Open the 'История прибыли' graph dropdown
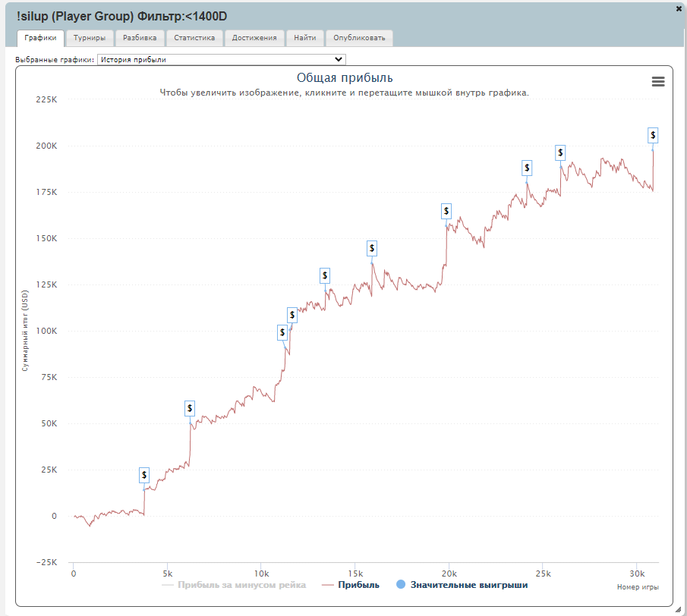The width and height of the screenshot is (687, 616). point(221,59)
